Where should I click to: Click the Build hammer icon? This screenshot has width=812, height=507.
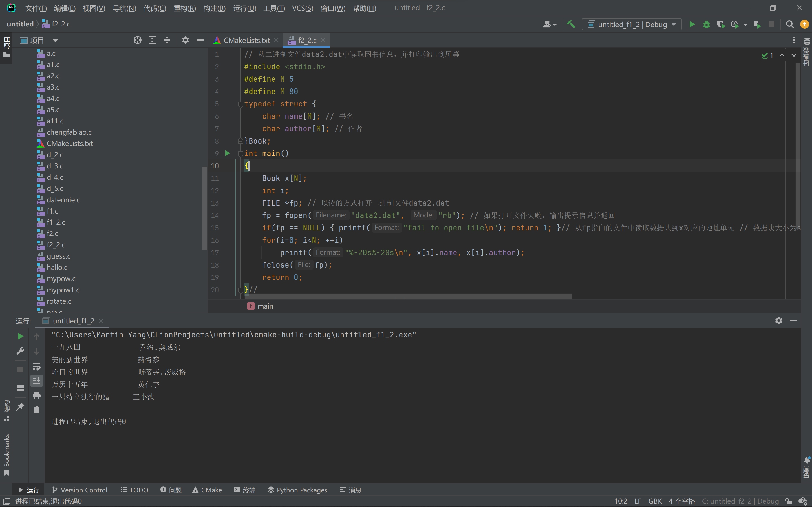tap(571, 24)
